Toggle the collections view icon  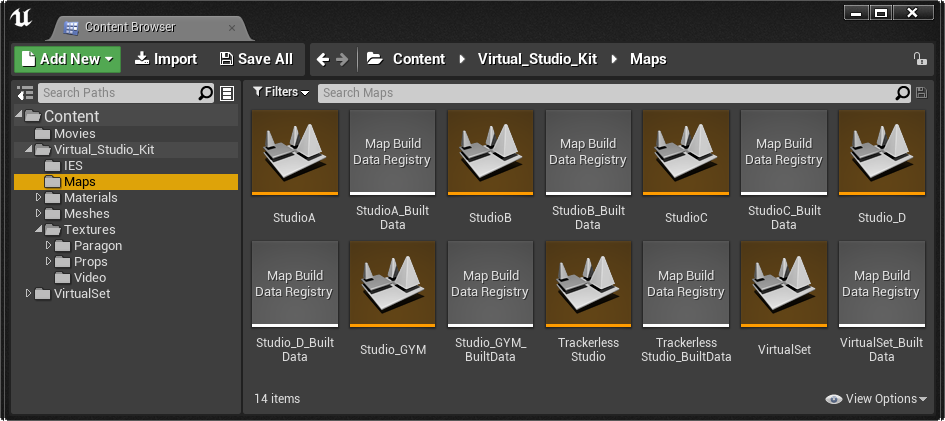tap(227, 93)
